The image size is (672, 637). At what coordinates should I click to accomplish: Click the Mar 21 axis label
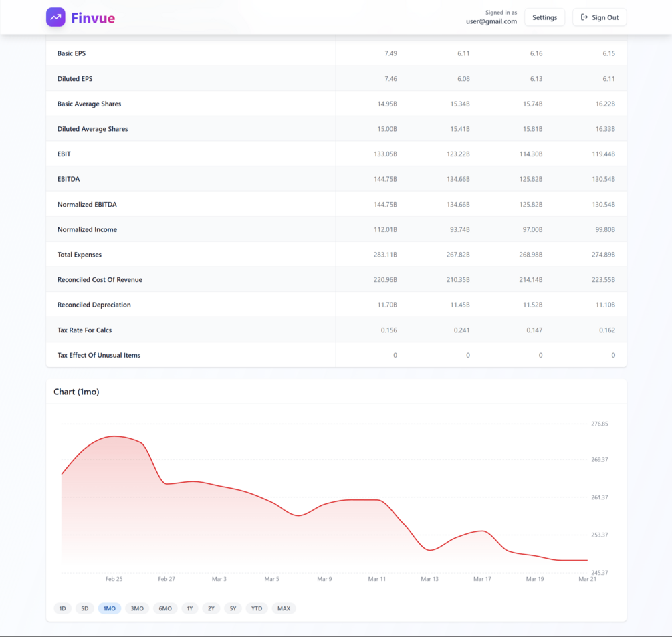pyautogui.click(x=587, y=579)
